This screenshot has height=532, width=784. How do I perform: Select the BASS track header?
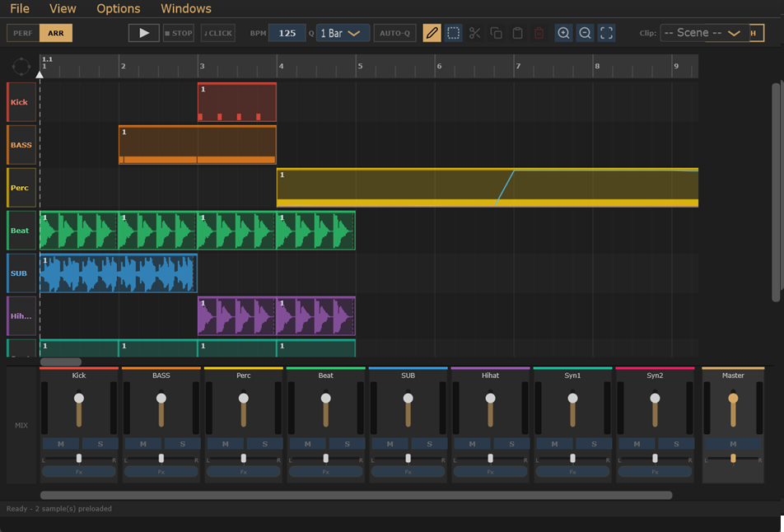(x=21, y=145)
